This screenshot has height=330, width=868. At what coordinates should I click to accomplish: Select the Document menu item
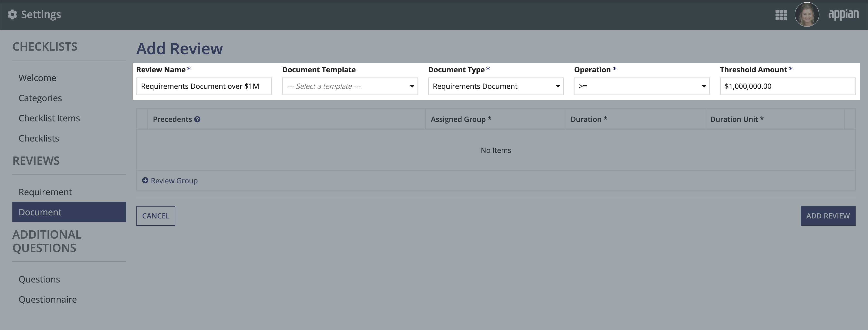pos(40,211)
